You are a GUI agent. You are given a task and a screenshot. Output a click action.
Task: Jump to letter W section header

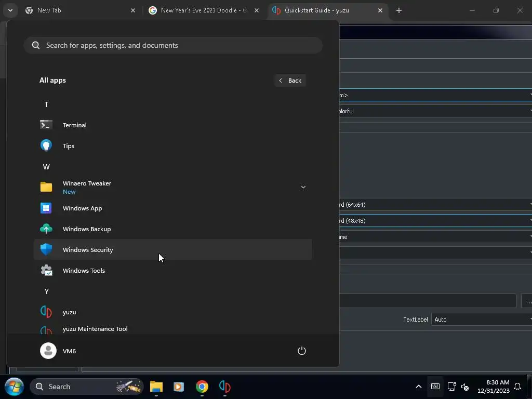[46, 167]
